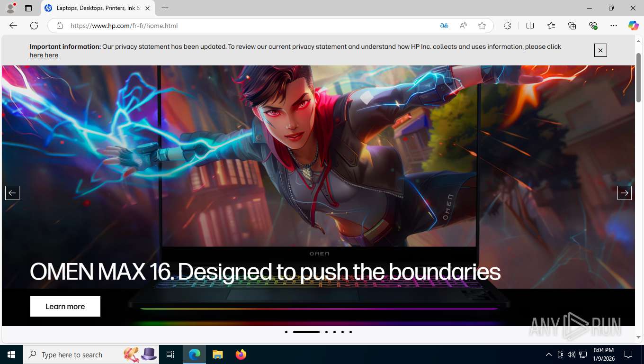The height and width of the screenshot is (364, 644).
Task: Add this page to favorites star
Action: [x=482, y=26]
